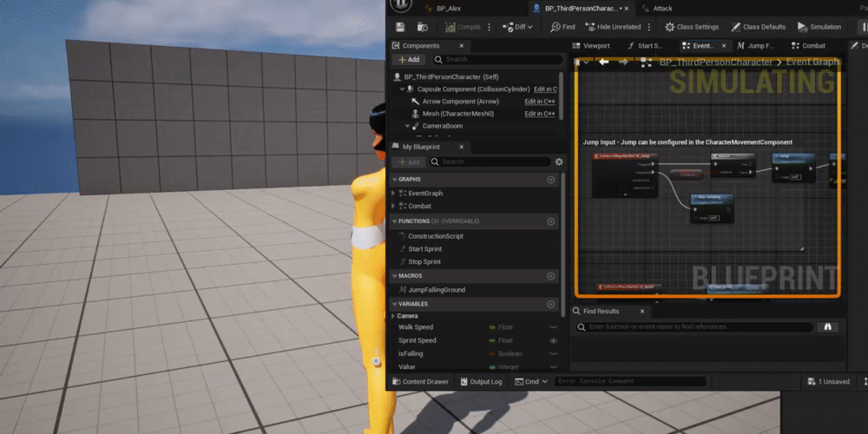The image size is (868, 434).
Task: Toggle Hide Unrelated nodes
Action: point(613,27)
